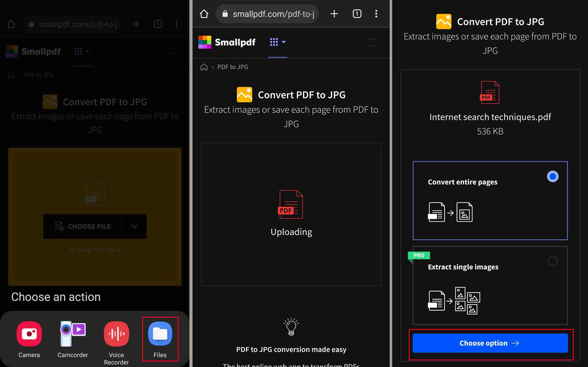This screenshot has height=367, width=588.
Task: Click the home breadcrumb navigation icon
Action: [x=203, y=67]
